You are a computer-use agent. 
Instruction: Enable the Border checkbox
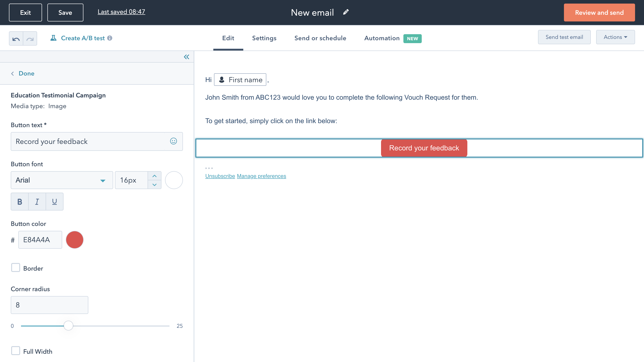[15, 267]
